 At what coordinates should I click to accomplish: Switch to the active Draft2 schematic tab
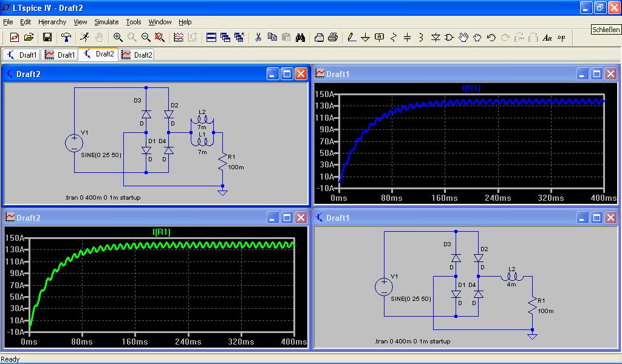[x=99, y=54]
